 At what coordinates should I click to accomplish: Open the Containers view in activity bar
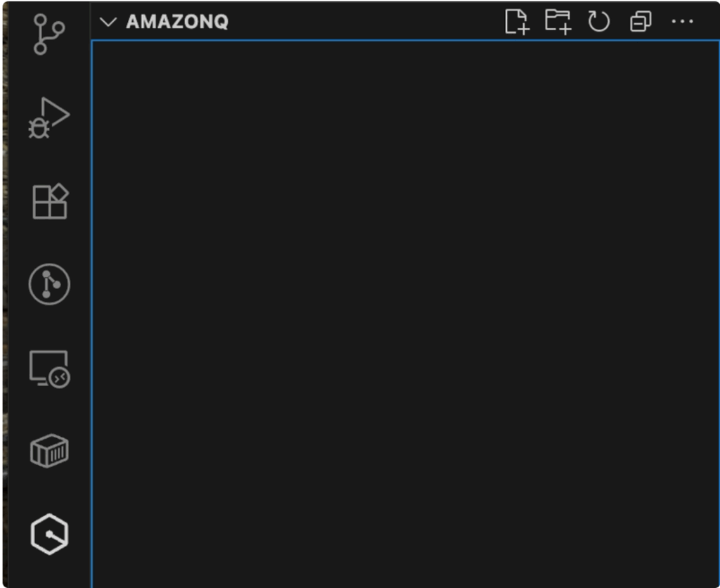pos(49,450)
